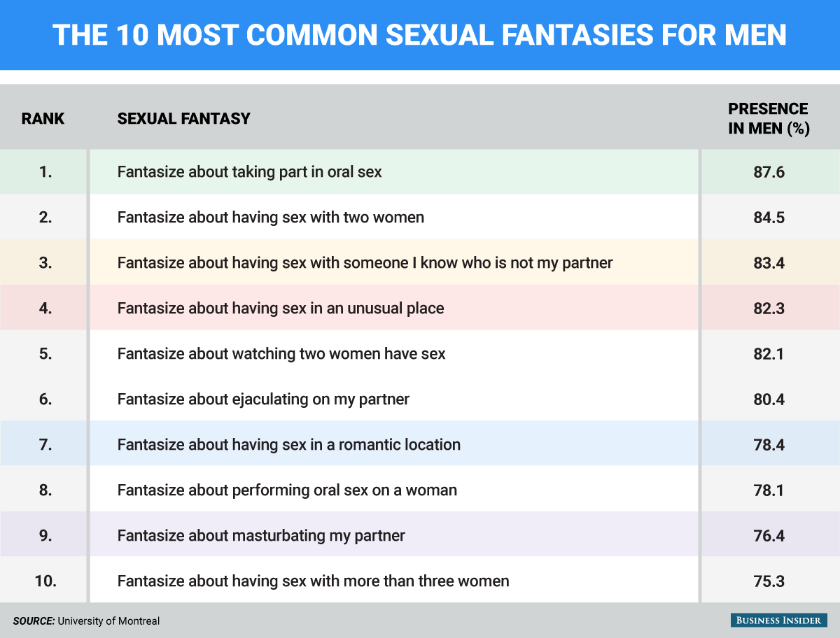840x638 pixels.
Task: Click the Business Insider logo
Action: (780, 620)
